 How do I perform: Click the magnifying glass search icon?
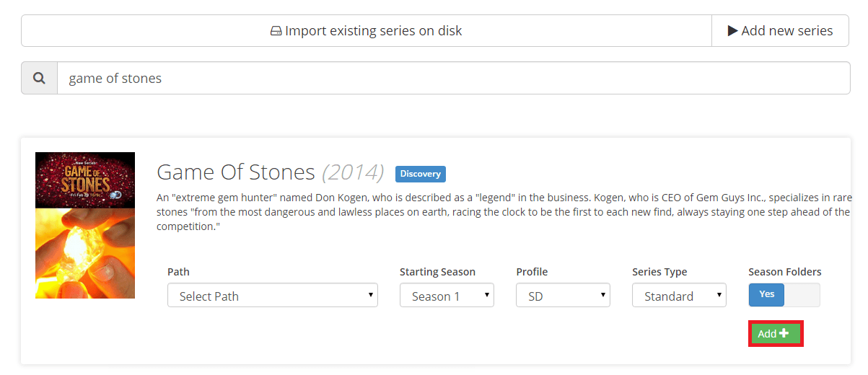pos(40,78)
